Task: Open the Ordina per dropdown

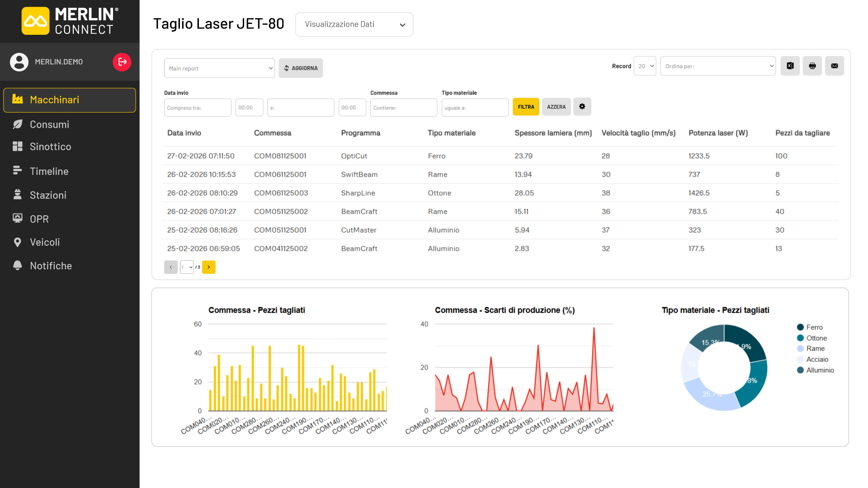Action: [718, 66]
